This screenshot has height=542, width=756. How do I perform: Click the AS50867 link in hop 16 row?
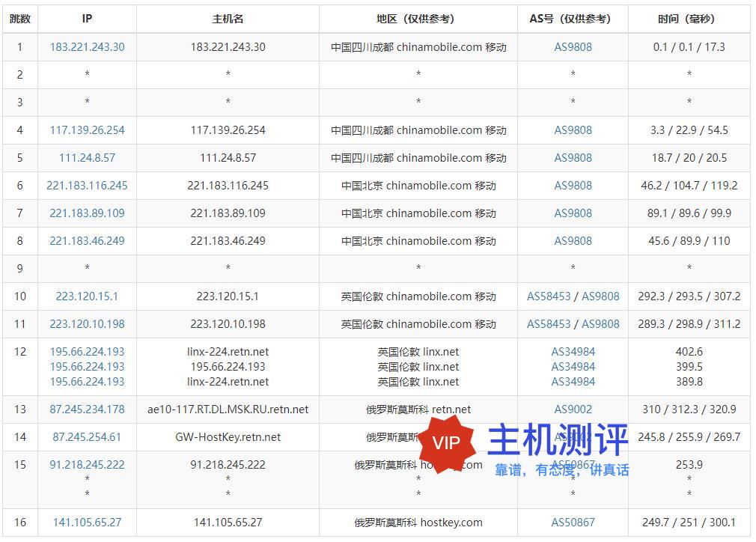click(x=573, y=523)
